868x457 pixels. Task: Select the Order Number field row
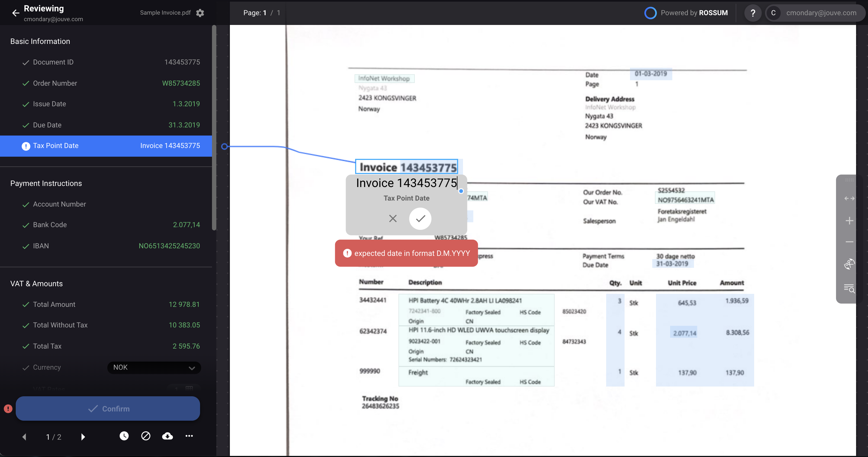click(x=106, y=83)
